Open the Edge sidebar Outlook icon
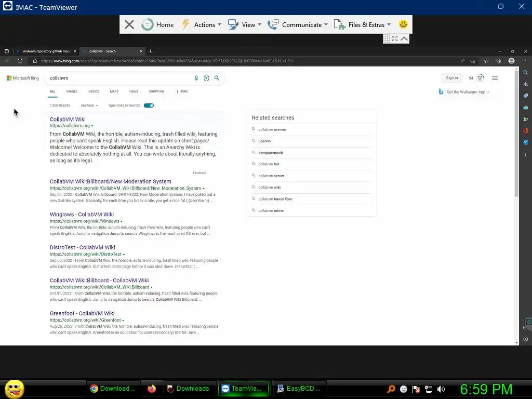The image size is (532, 399). click(x=526, y=142)
